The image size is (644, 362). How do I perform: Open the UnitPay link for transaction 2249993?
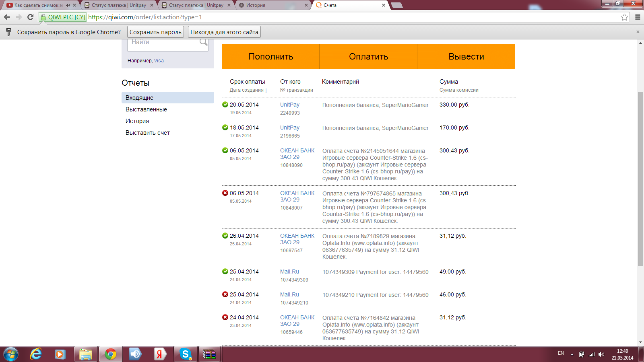coord(290,105)
